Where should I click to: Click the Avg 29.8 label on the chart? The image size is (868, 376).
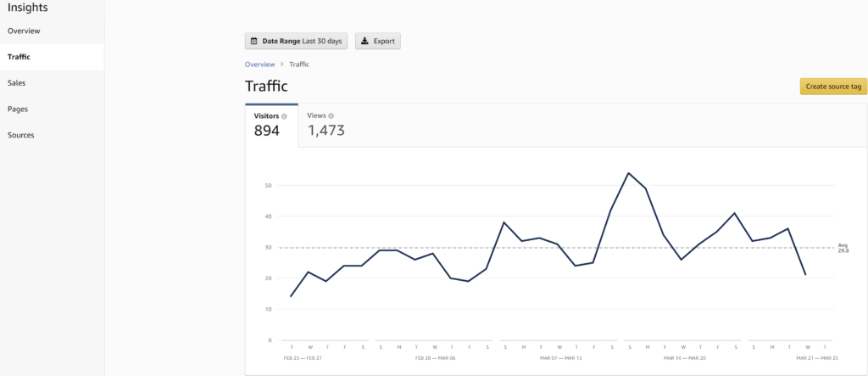tap(842, 248)
